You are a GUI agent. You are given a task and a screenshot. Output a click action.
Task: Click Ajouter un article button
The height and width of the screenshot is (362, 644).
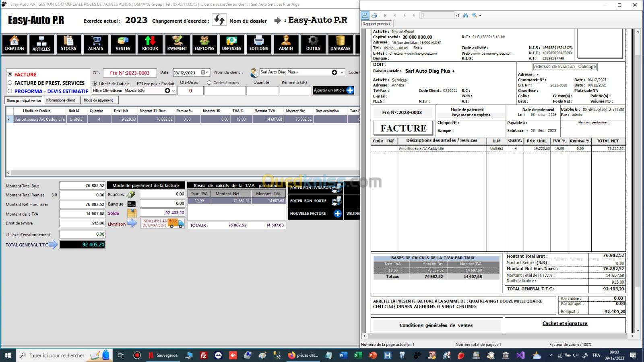pos(334,90)
